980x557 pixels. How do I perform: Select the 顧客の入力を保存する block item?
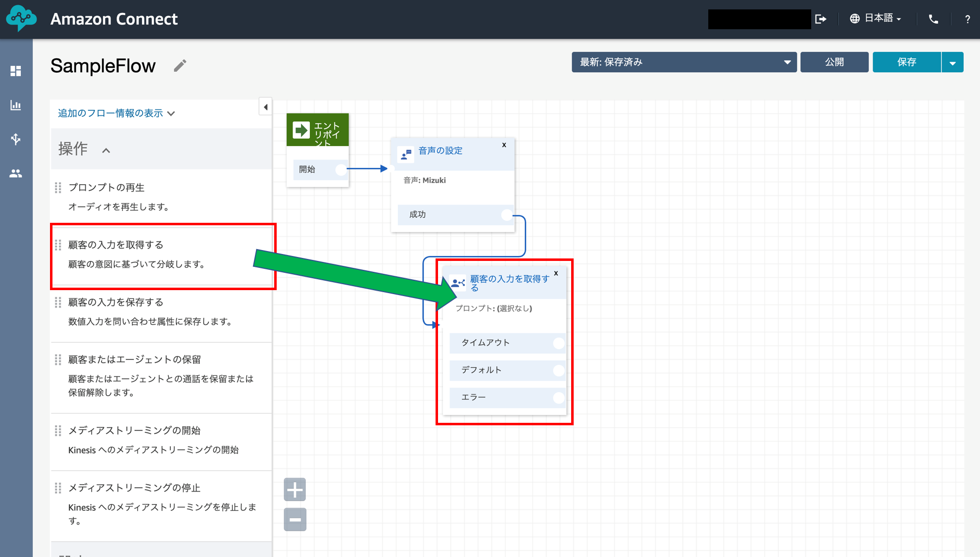pyautogui.click(x=161, y=312)
